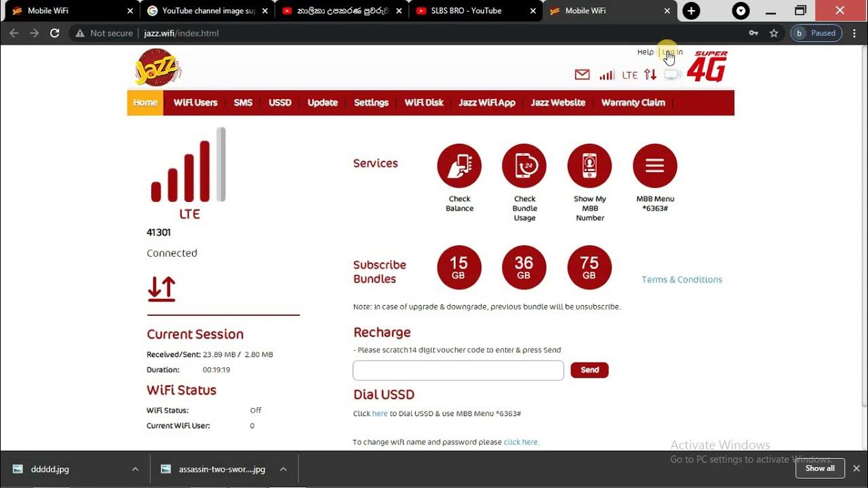Image resolution: width=868 pixels, height=488 pixels.
Task: Expand options for assassin-two-swor...jpg download
Action: click(x=283, y=469)
